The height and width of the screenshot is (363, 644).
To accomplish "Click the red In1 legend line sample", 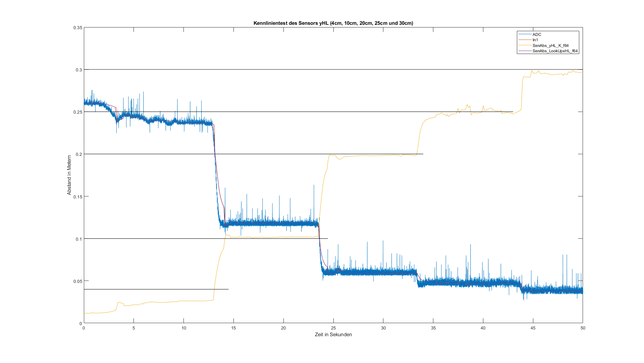I will click(x=525, y=40).
